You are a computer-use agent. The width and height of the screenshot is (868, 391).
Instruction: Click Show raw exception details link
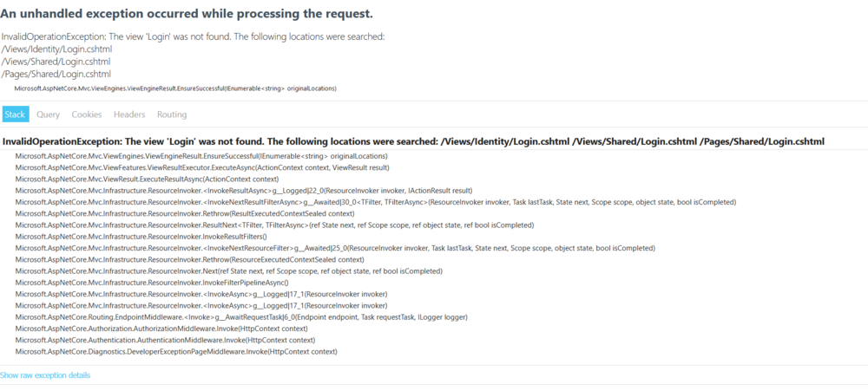(45, 375)
